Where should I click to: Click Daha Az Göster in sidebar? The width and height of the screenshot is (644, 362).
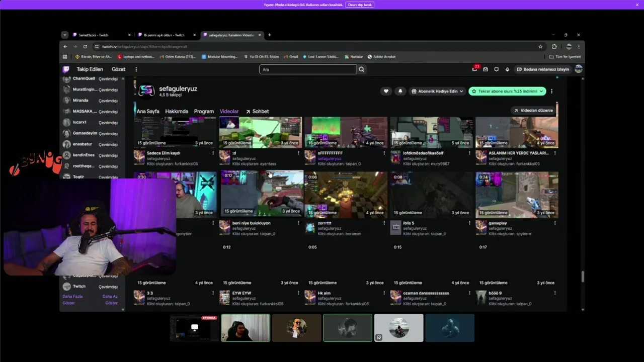(110, 300)
